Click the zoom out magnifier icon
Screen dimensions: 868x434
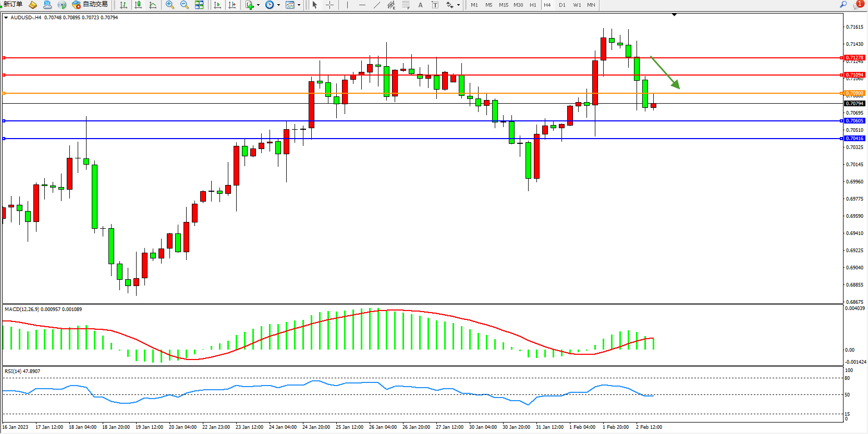pyautogui.click(x=184, y=5)
